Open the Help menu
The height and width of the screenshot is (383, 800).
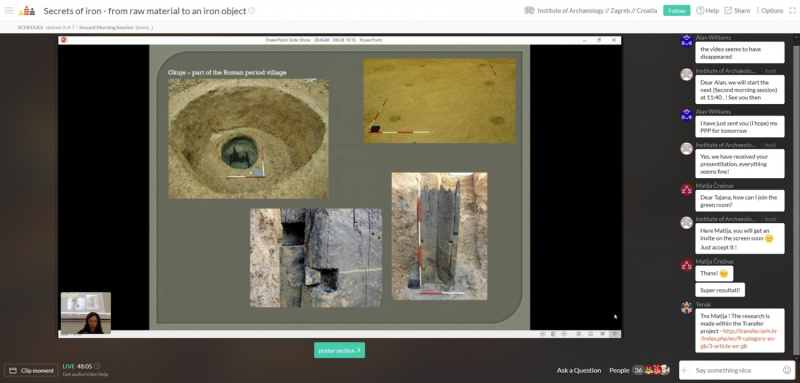tap(708, 10)
